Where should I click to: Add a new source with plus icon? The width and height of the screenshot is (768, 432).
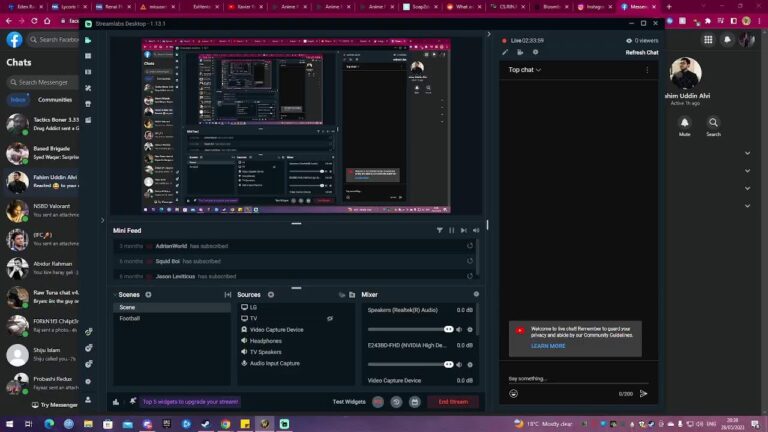click(x=271, y=295)
